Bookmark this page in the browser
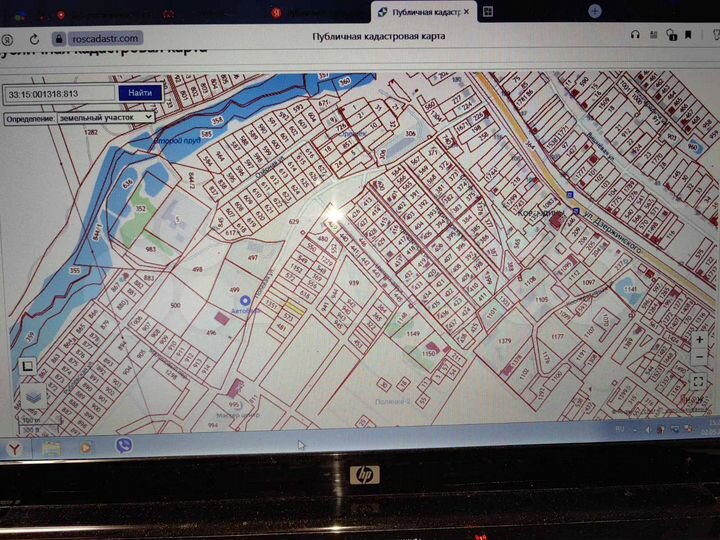This screenshot has width=720, height=540. click(687, 36)
